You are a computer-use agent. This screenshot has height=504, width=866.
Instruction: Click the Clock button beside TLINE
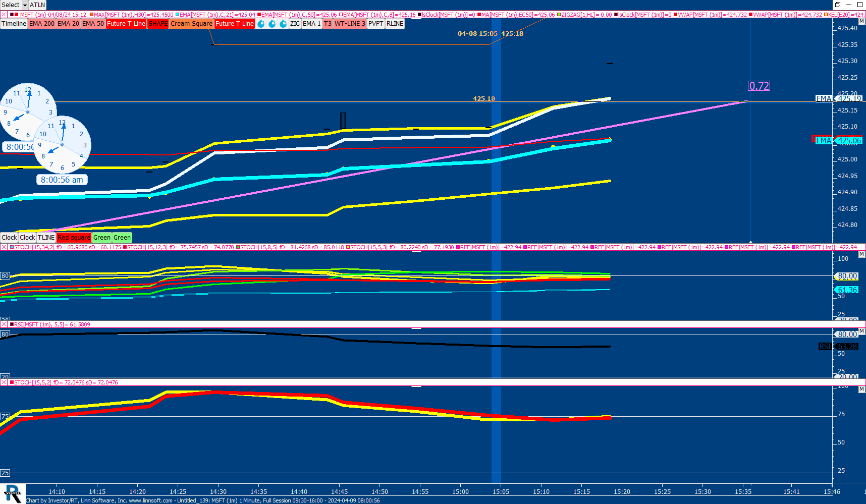click(x=28, y=238)
